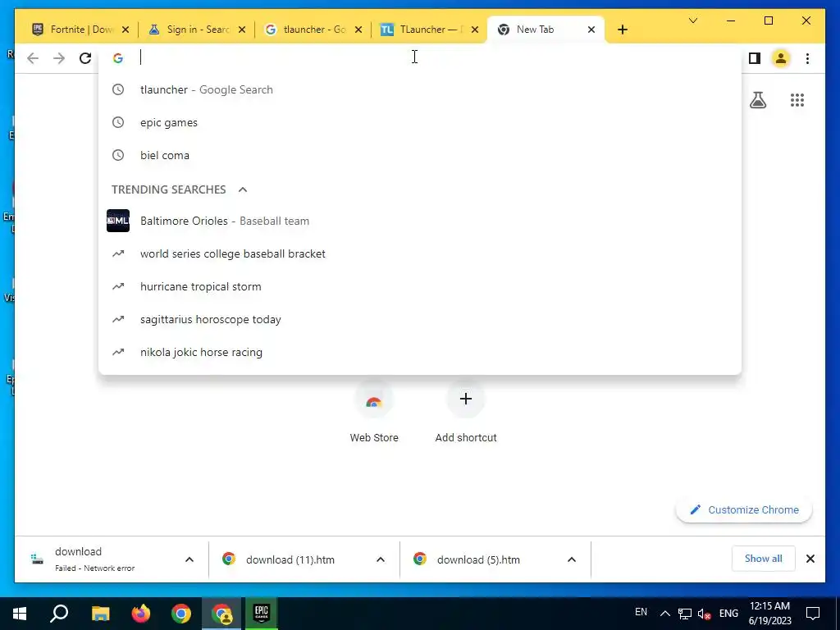The width and height of the screenshot is (840, 630).
Task: Click Show all downloads
Action: pos(763,559)
